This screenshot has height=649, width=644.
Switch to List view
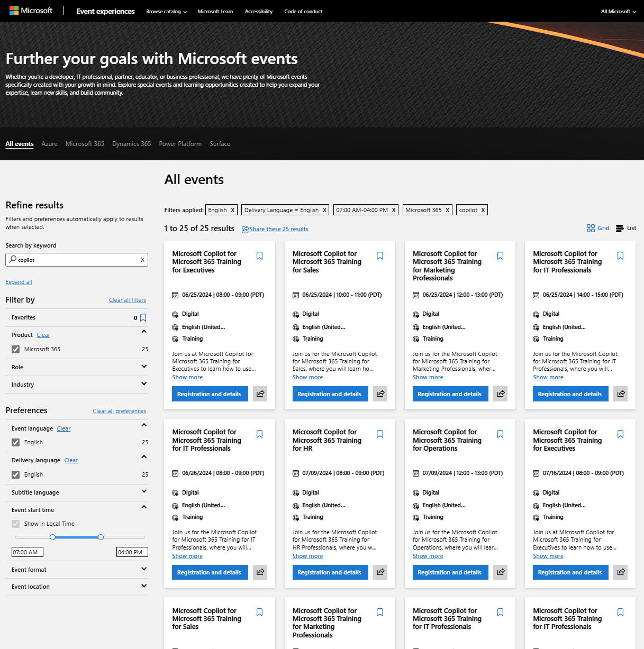(x=626, y=228)
